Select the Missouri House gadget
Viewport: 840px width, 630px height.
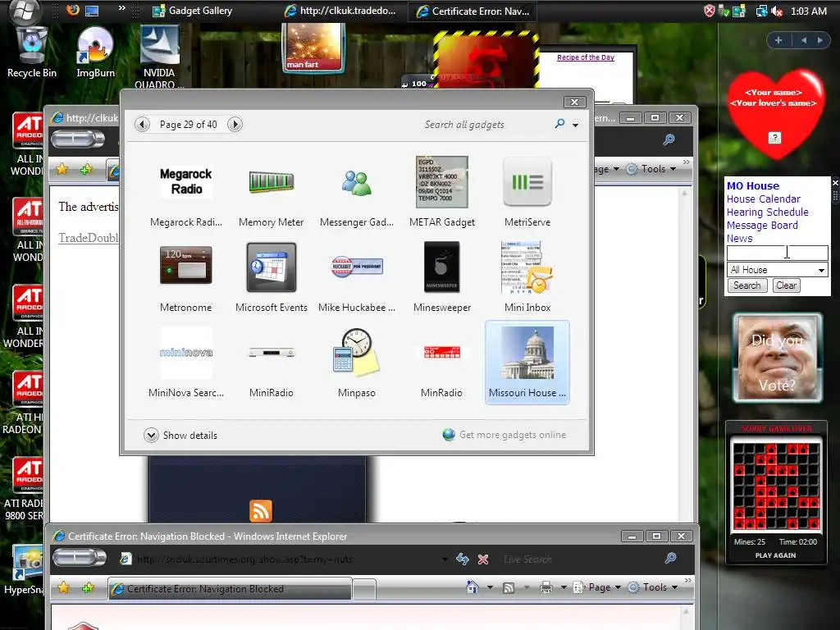[527, 362]
